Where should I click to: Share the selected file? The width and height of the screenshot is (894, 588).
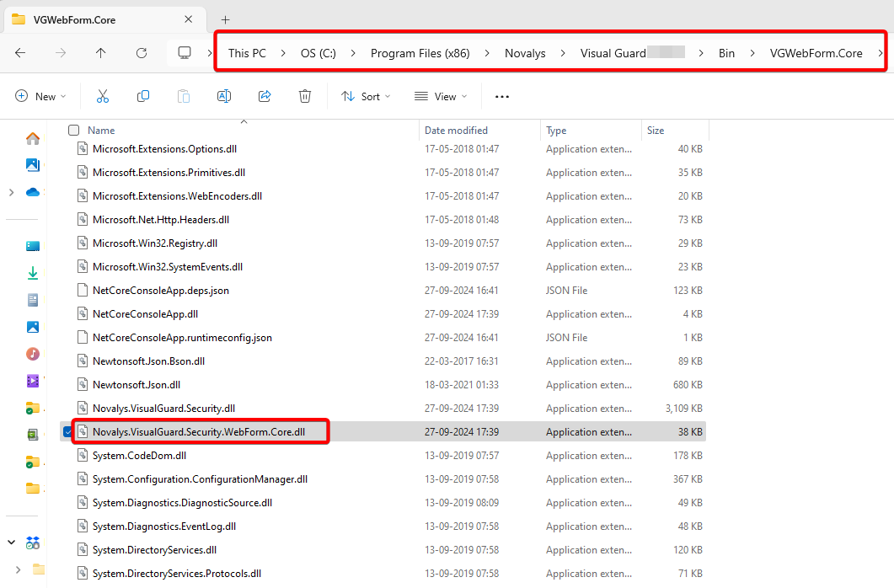[264, 96]
